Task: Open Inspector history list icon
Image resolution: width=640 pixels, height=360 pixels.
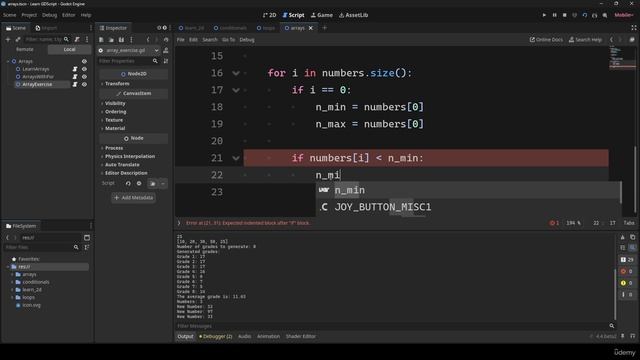Action: 166,40
